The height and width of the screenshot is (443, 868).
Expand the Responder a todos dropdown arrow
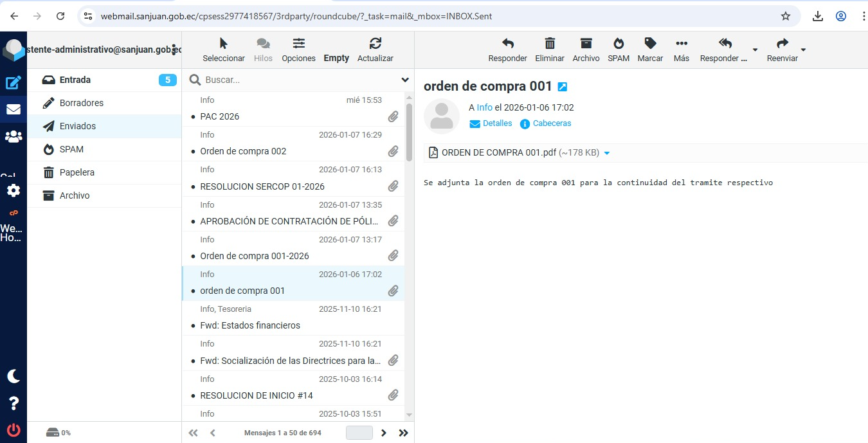point(755,50)
